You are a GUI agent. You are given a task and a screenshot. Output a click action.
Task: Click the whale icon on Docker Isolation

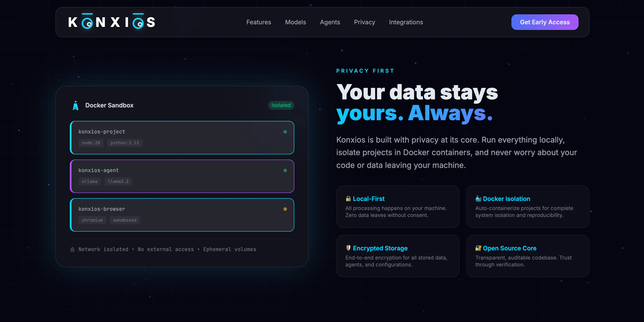478,199
